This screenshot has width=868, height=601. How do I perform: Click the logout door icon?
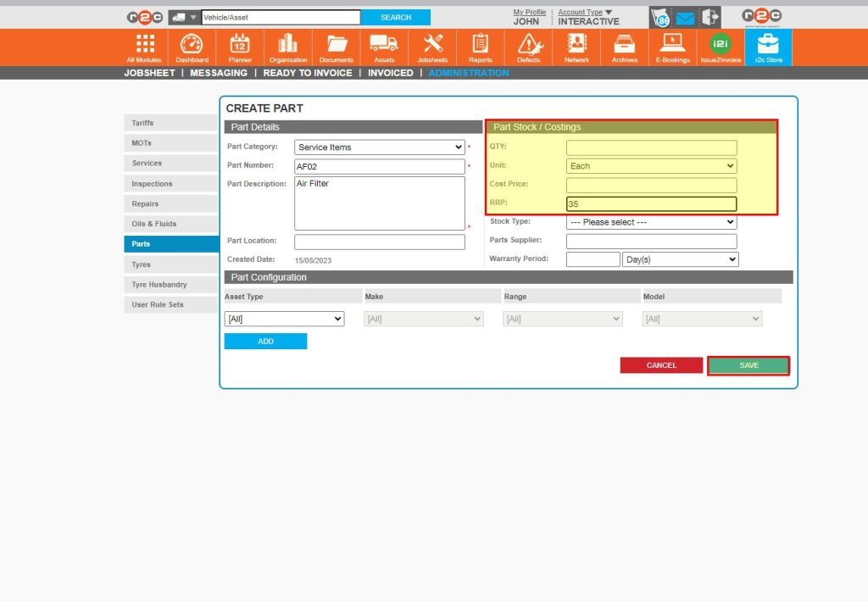pyautogui.click(x=709, y=17)
